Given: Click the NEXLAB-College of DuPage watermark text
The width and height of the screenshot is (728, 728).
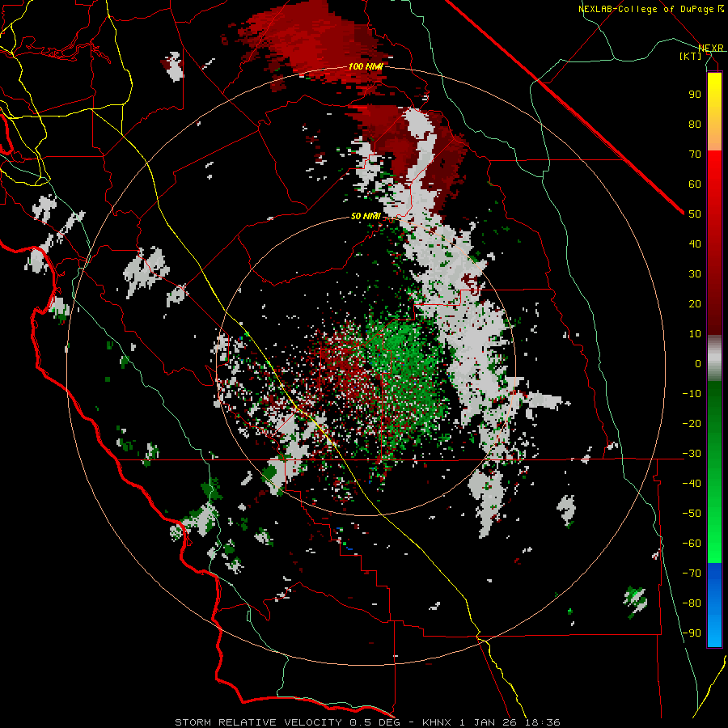Looking at the screenshot, I should pos(650,9).
